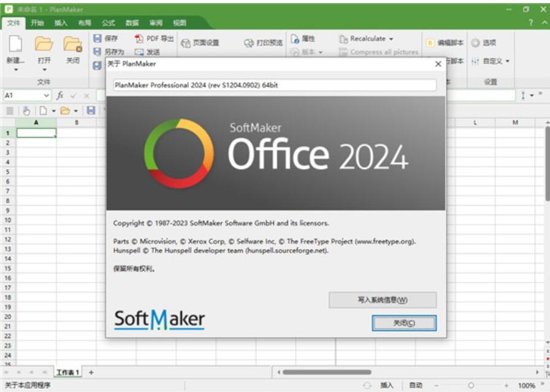The image size is (550, 392).
Task: Click the PDF 导出 export icon
Action: [x=139, y=39]
